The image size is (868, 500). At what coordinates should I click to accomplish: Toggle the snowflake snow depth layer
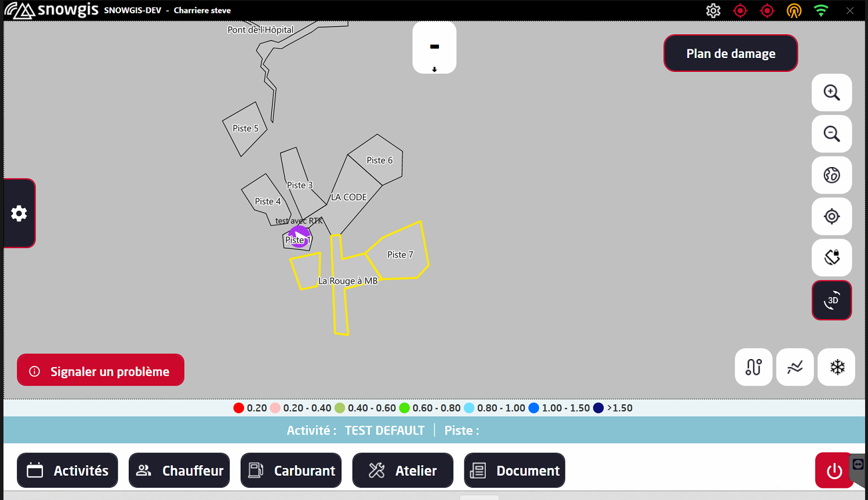(x=836, y=367)
